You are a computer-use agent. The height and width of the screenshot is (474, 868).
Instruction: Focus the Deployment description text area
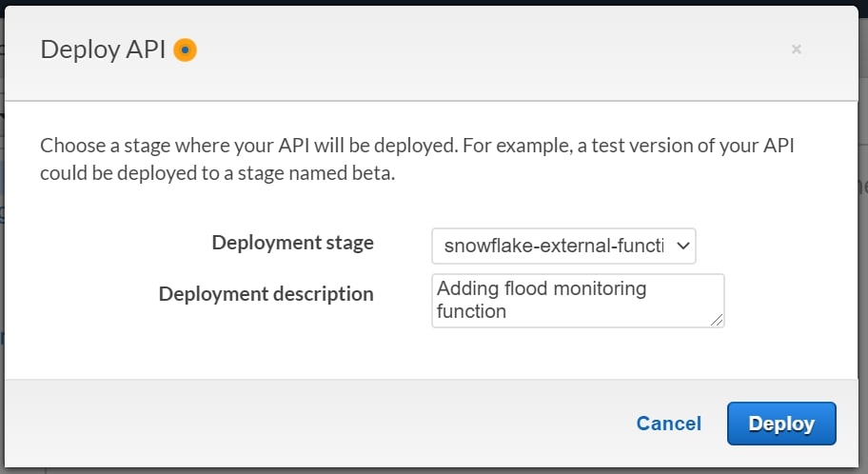click(x=578, y=301)
